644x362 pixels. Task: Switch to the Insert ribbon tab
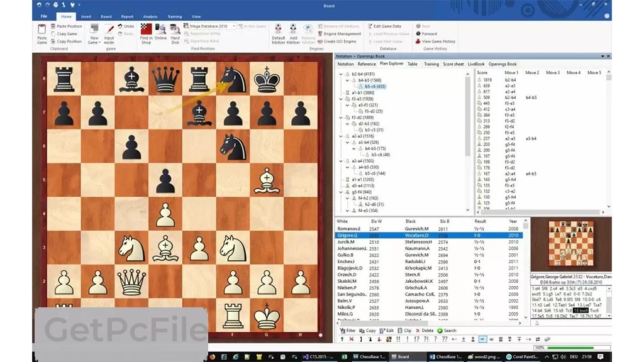point(86,17)
